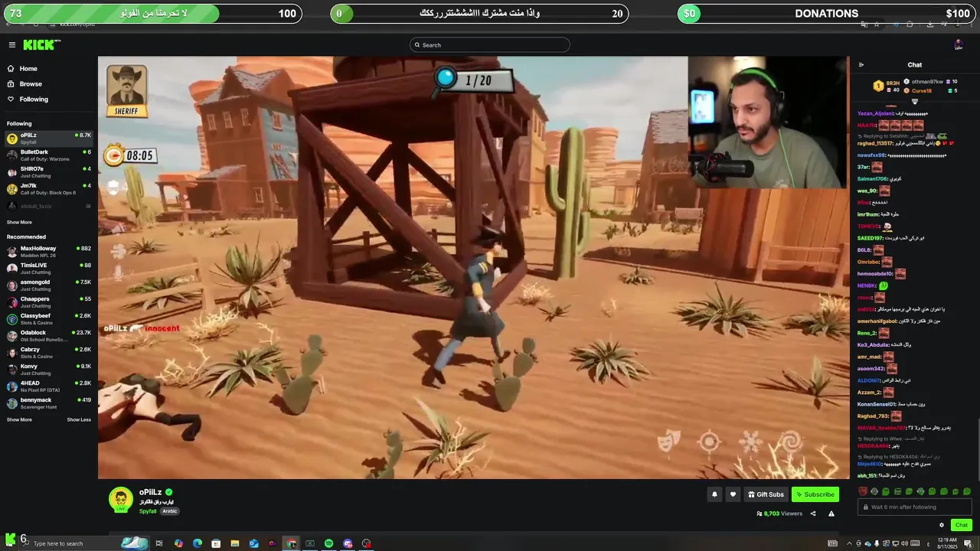Click the Kick search box
Viewport: 980px width, 551px height.
pos(490,45)
